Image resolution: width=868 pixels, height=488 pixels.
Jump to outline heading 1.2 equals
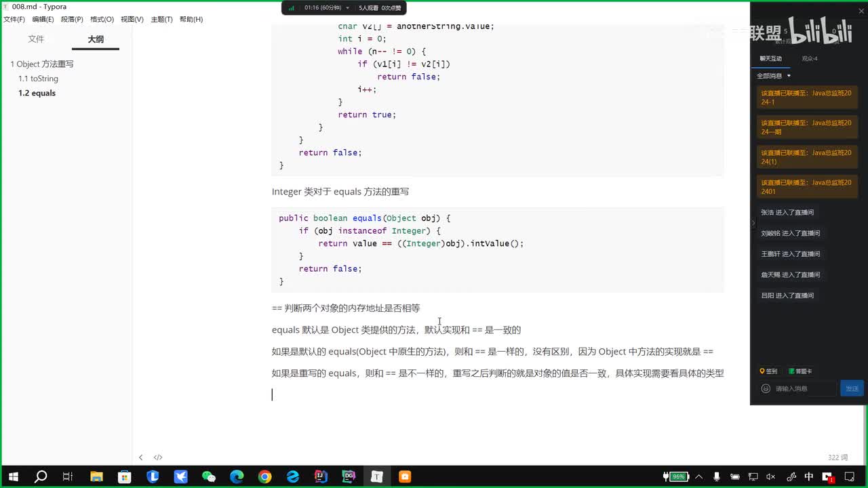(x=37, y=93)
